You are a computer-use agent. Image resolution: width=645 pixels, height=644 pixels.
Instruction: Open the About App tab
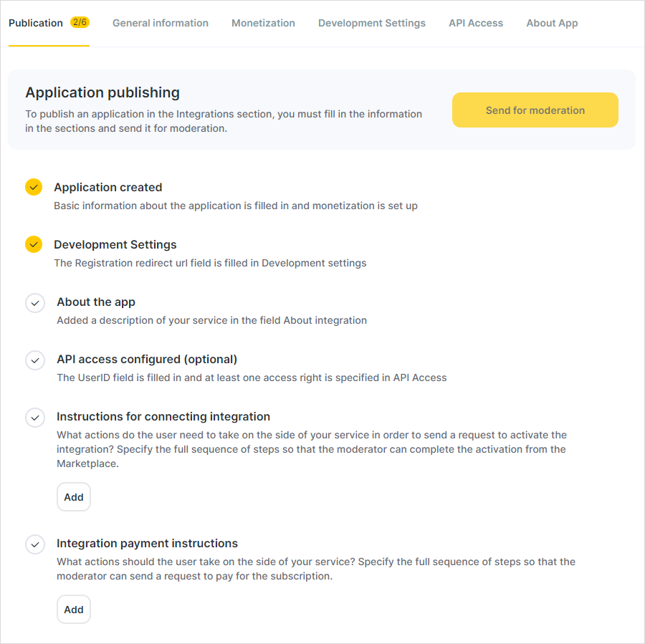pyautogui.click(x=552, y=23)
